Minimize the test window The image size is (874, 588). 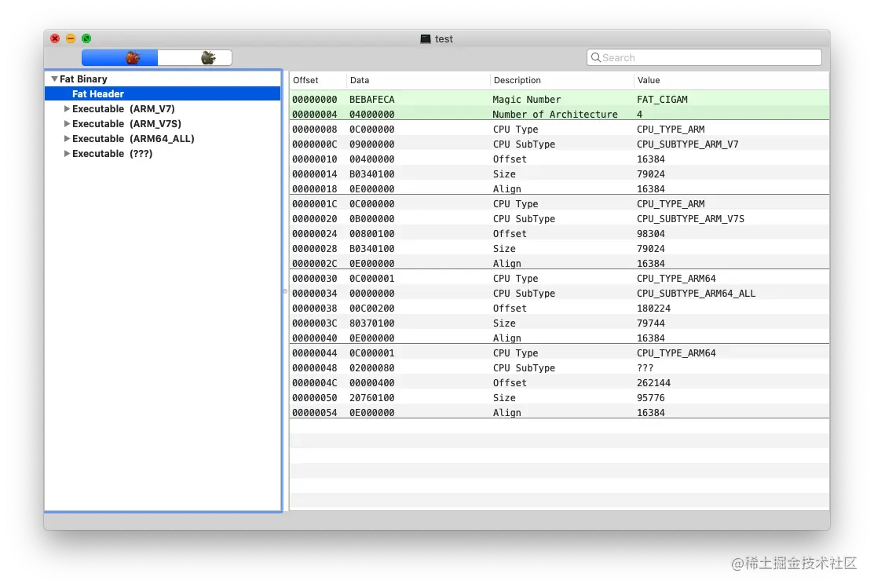[x=71, y=38]
